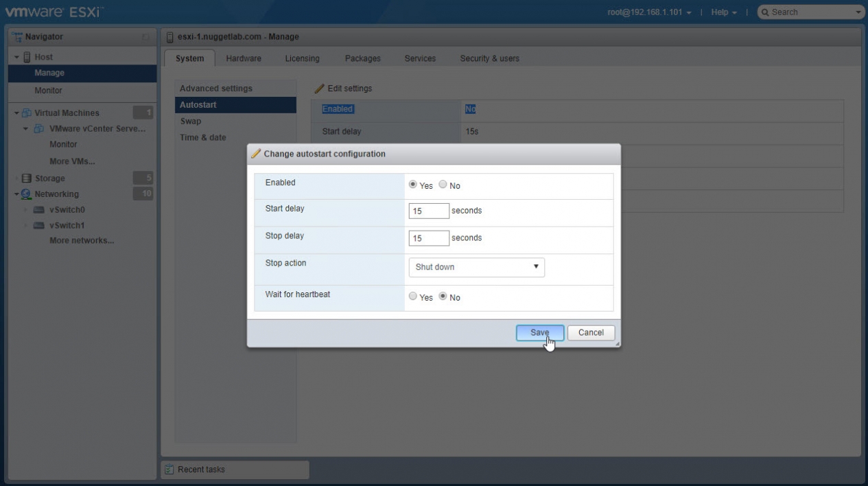The image size is (868, 486).
Task: Open the root@192.168.1.101 user menu
Action: 648,12
